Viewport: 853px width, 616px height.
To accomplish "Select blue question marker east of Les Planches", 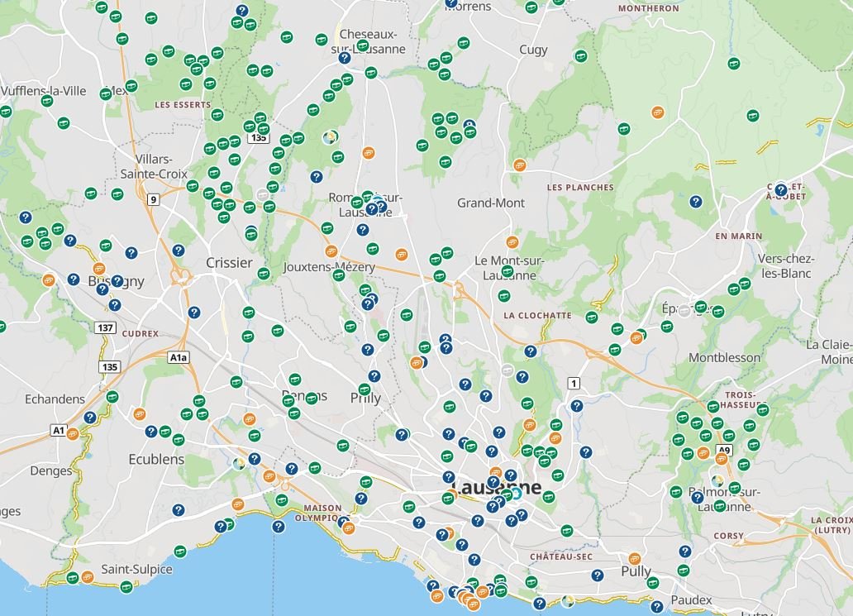I will click(695, 202).
